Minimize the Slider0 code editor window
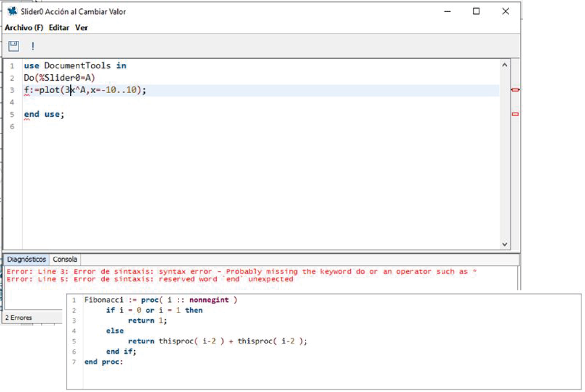Viewport: 585px width, 392px height. (447, 11)
